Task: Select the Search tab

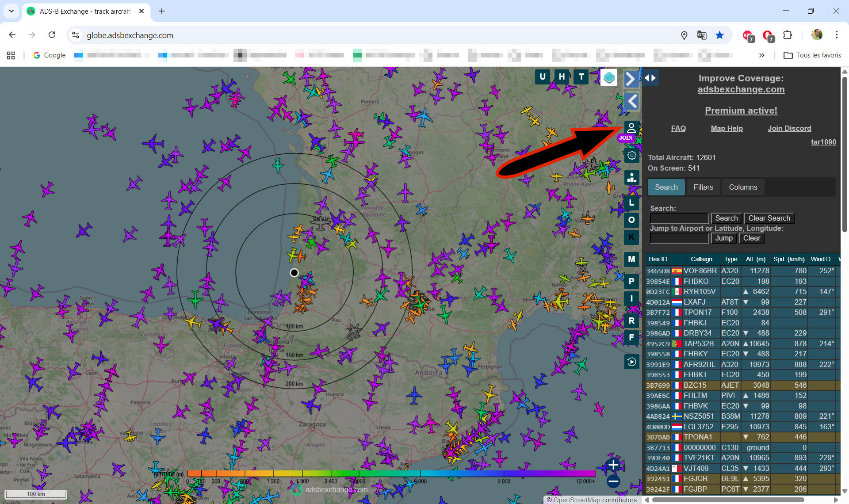Action: [666, 187]
